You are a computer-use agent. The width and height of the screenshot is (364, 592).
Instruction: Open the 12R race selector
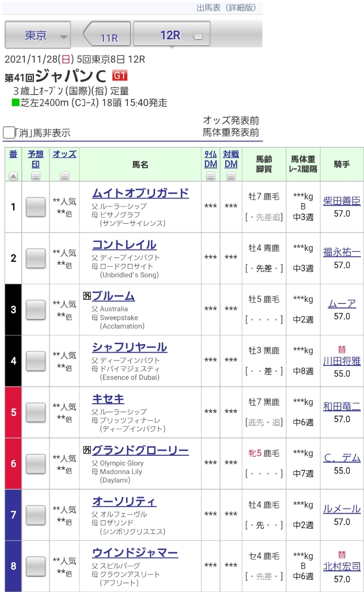coord(172,34)
